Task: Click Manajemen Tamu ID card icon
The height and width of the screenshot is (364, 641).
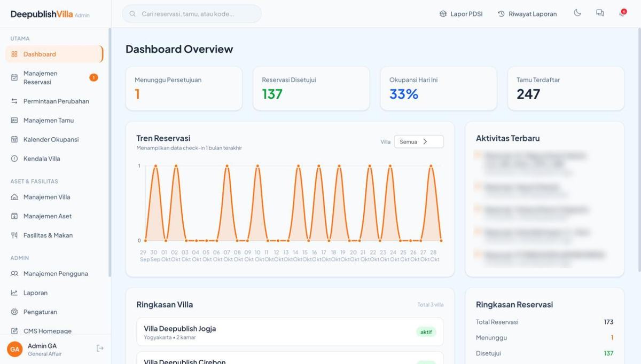Action: point(14,120)
